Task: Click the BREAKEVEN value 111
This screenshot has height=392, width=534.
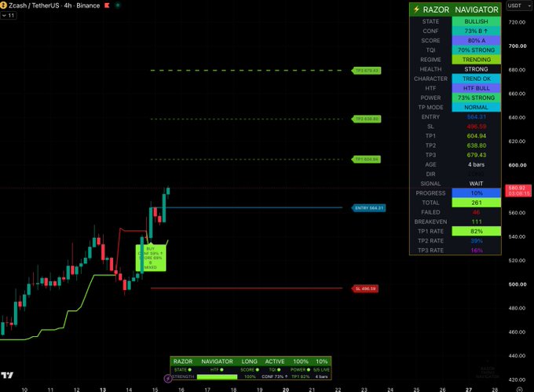Action: pyautogui.click(x=476, y=222)
